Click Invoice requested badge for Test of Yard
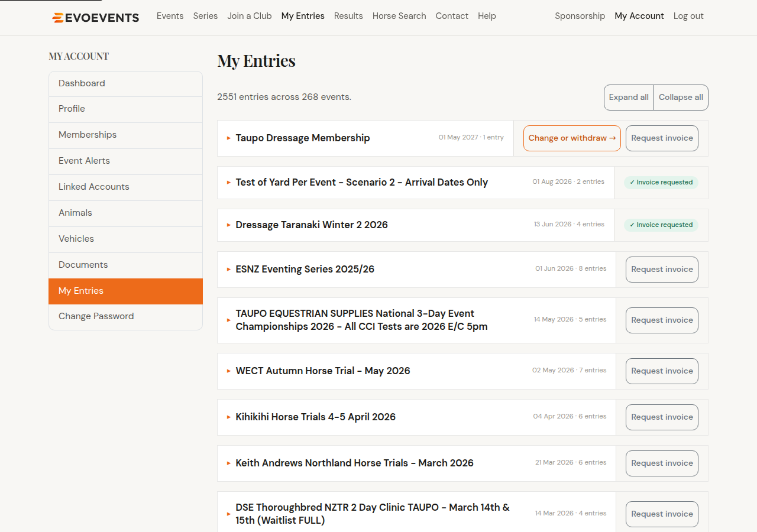This screenshot has height=532, width=757. pos(661,183)
